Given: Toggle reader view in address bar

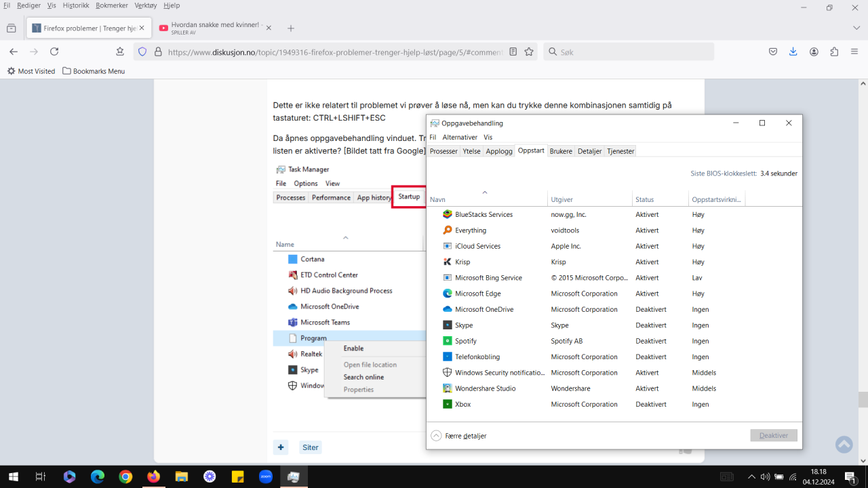Looking at the screenshot, I should [513, 52].
